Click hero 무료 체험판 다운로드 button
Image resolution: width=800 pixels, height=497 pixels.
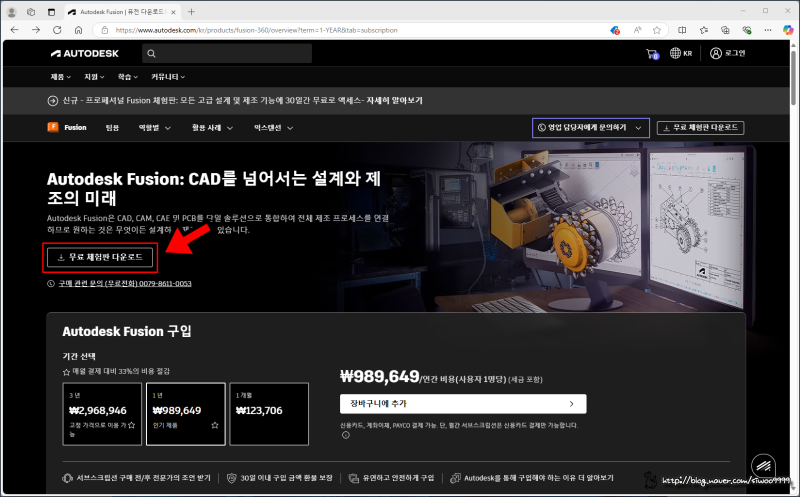100,257
